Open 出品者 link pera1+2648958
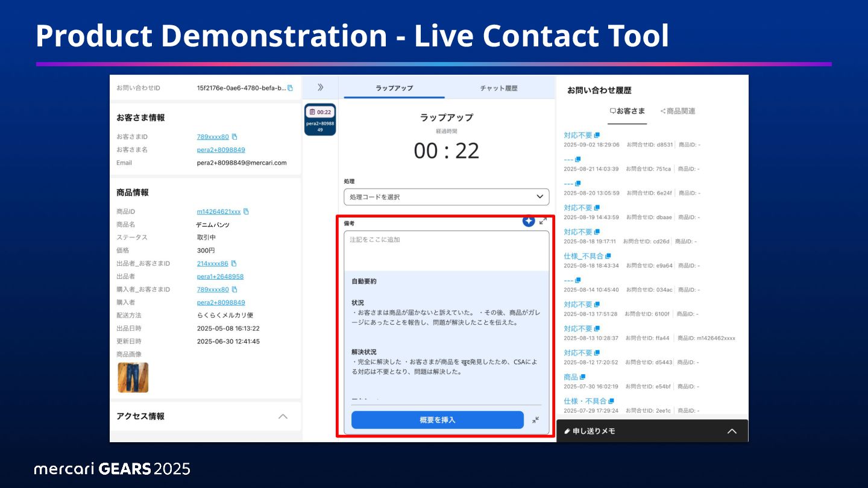Image resolution: width=868 pixels, height=488 pixels. (221, 277)
